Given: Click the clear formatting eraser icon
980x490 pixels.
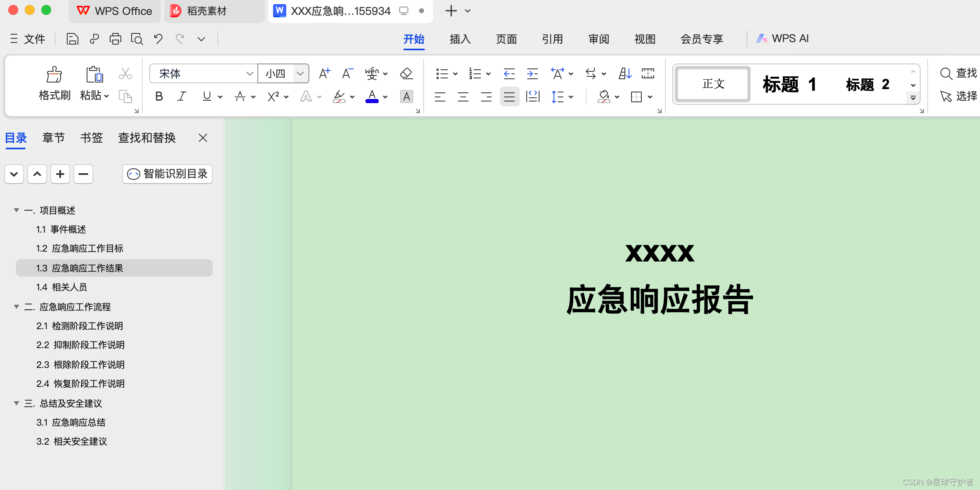Looking at the screenshot, I should pyautogui.click(x=406, y=74).
